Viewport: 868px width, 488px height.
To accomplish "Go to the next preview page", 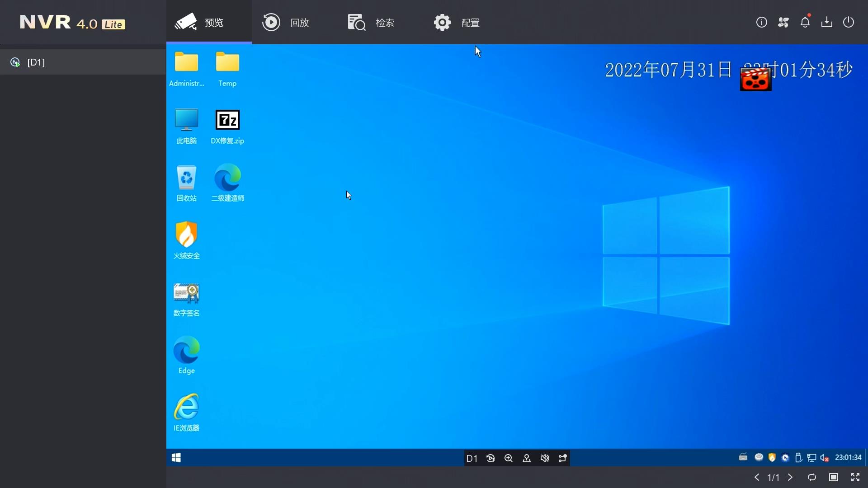I will (x=790, y=477).
